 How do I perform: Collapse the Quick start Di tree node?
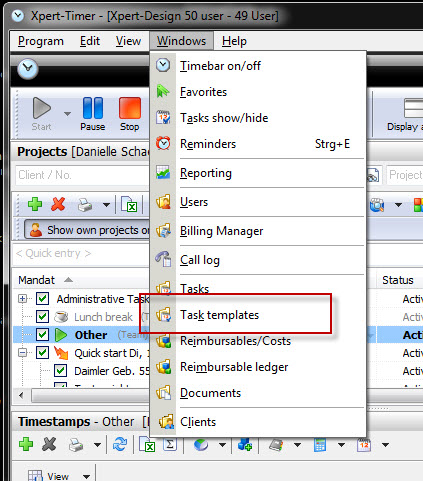coord(23,352)
